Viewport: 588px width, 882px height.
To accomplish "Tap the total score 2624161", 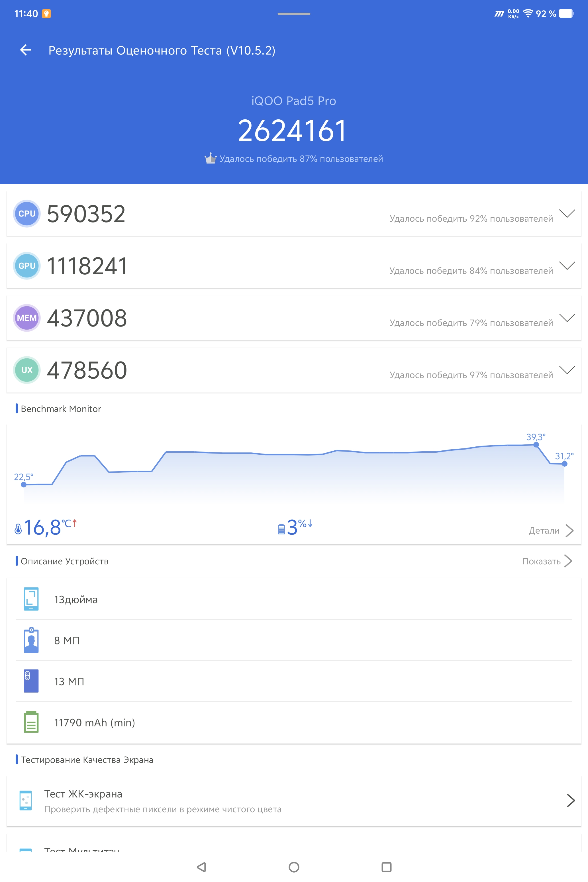I will click(x=293, y=130).
